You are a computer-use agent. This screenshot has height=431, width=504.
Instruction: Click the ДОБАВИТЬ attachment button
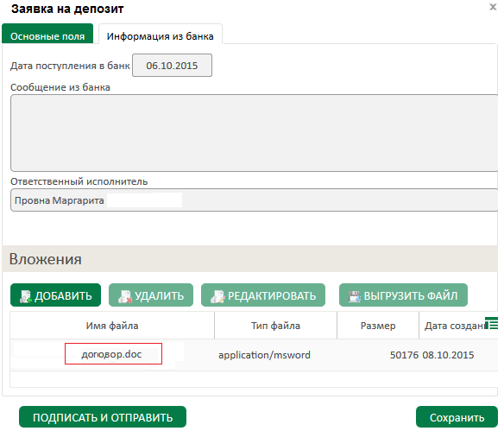[55, 295]
